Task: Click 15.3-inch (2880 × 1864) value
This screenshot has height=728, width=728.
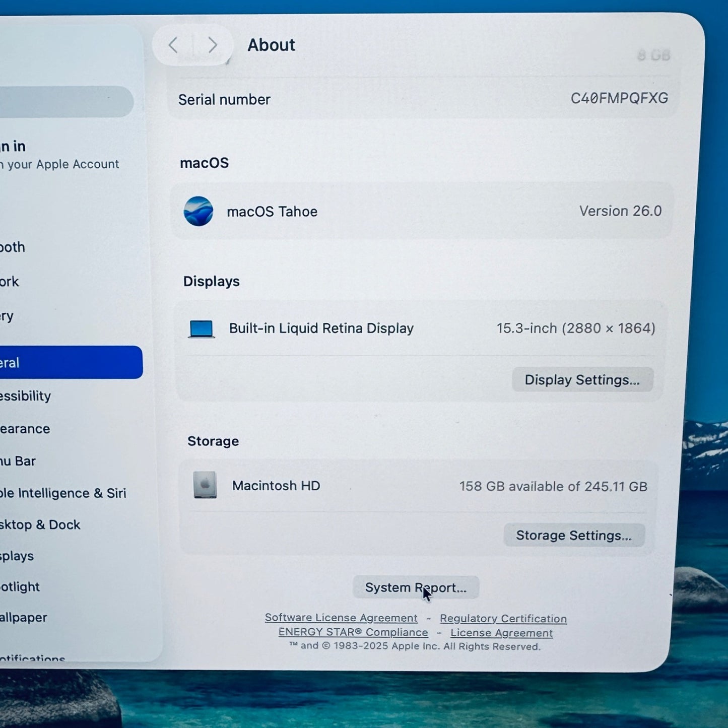Action: [576, 328]
